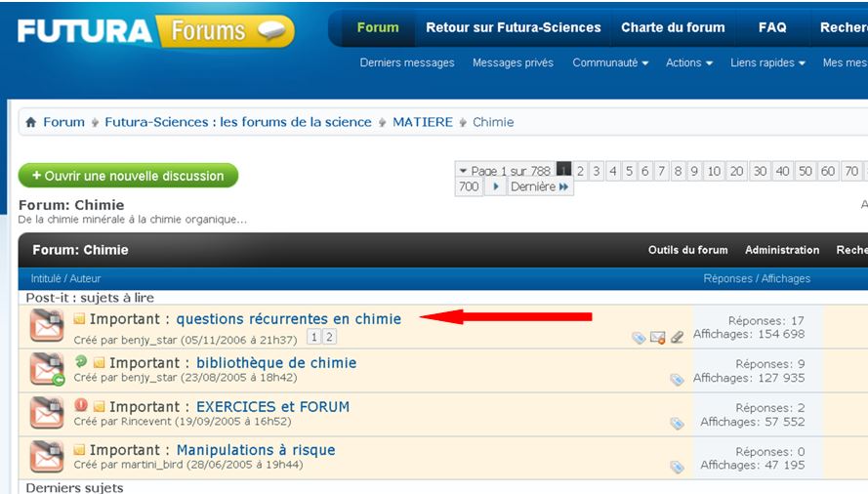Click thread status icon for questions récurrentes row

47,326
